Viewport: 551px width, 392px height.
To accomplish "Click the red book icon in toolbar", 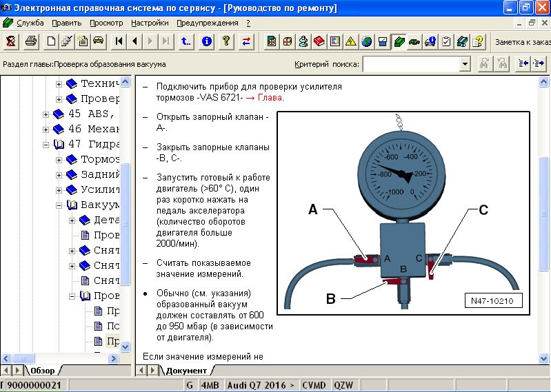I will tap(319, 41).
